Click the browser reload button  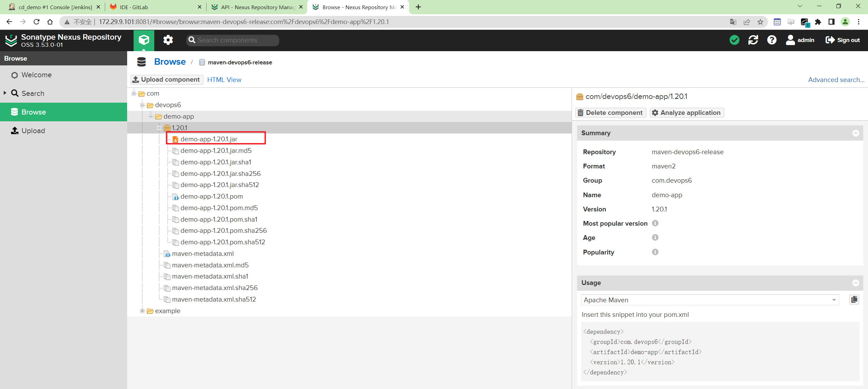coord(37,22)
